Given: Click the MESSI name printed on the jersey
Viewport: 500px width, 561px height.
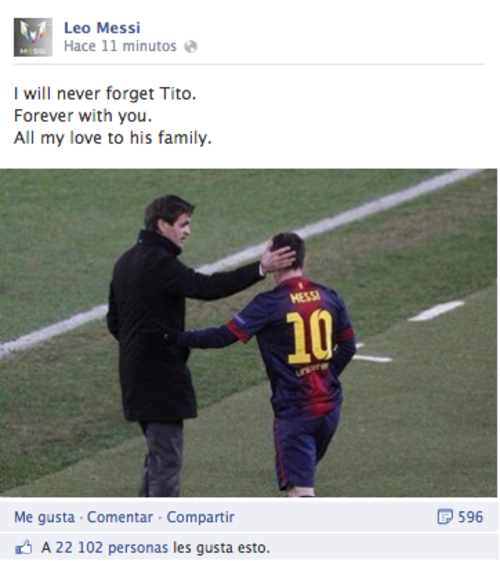Looking at the screenshot, I should (305, 297).
